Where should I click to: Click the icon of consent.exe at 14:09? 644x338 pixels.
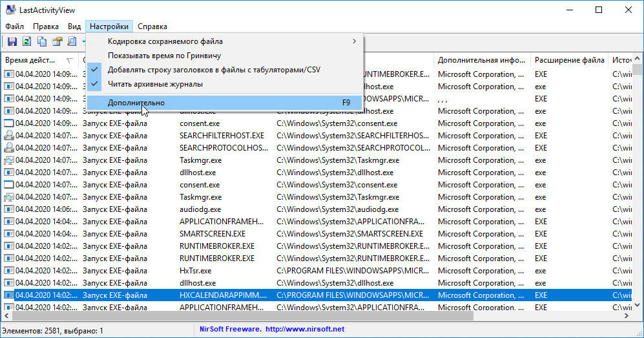click(x=8, y=123)
